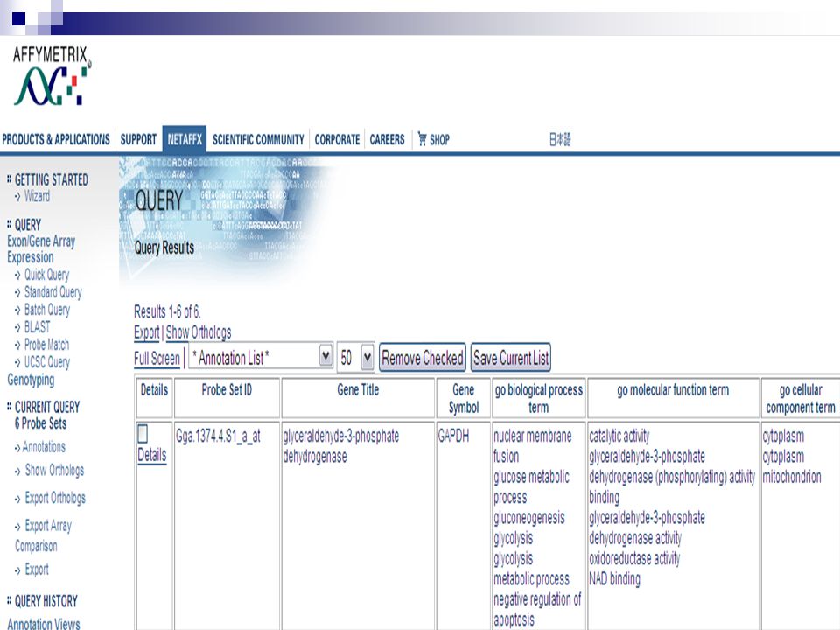Click sidebar Export link under Current Query
840x630 pixels.
point(37,570)
